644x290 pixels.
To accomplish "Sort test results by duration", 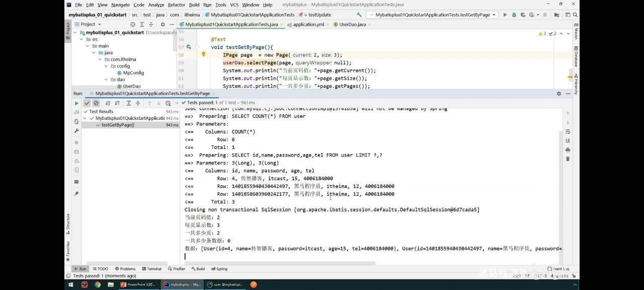I will (x=116, y=103).
